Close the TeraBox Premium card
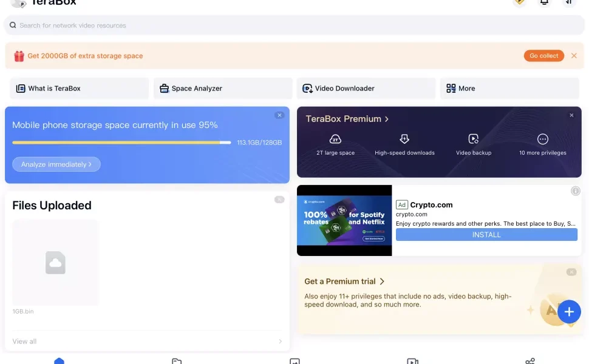The width and height of the screenshot is (589, 364). 571,115
